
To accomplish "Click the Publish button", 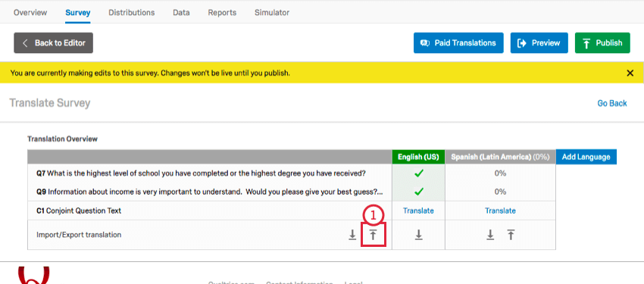I will (602, 43).
